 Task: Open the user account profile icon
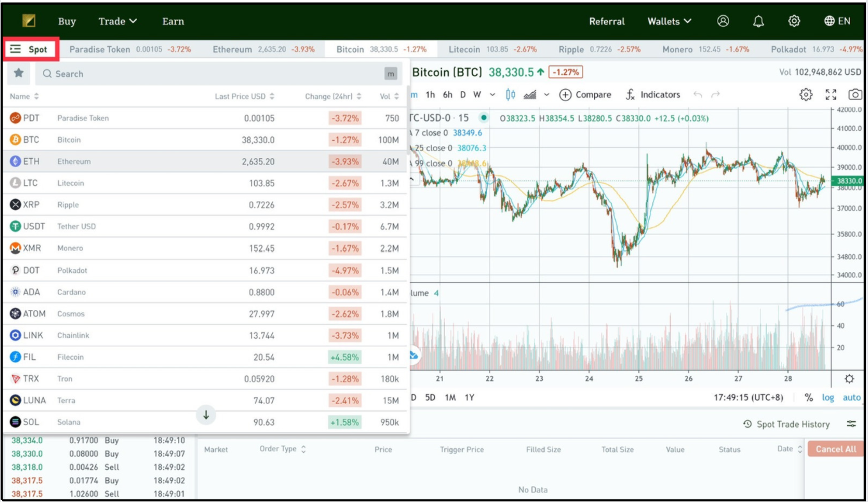point(723,21)
